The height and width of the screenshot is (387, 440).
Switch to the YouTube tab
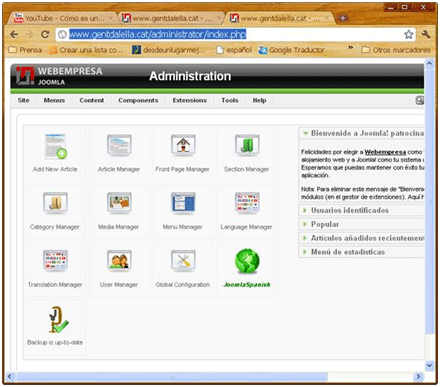pyautogui.click(x=63, y=18)
